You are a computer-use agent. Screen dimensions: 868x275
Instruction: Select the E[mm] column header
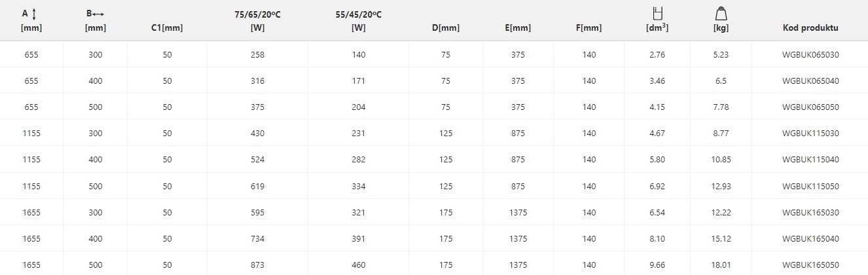coord(518,28)
